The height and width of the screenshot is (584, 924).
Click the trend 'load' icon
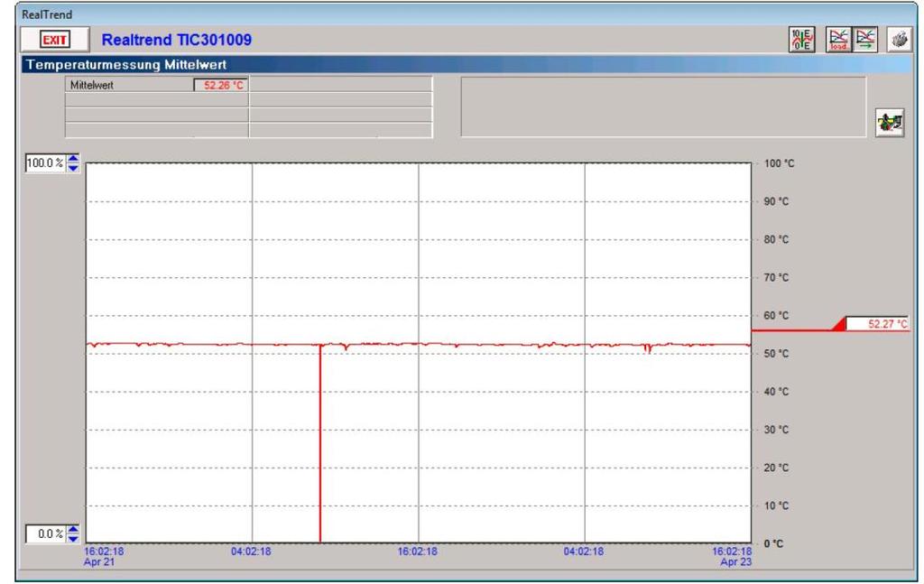[838, 40]
